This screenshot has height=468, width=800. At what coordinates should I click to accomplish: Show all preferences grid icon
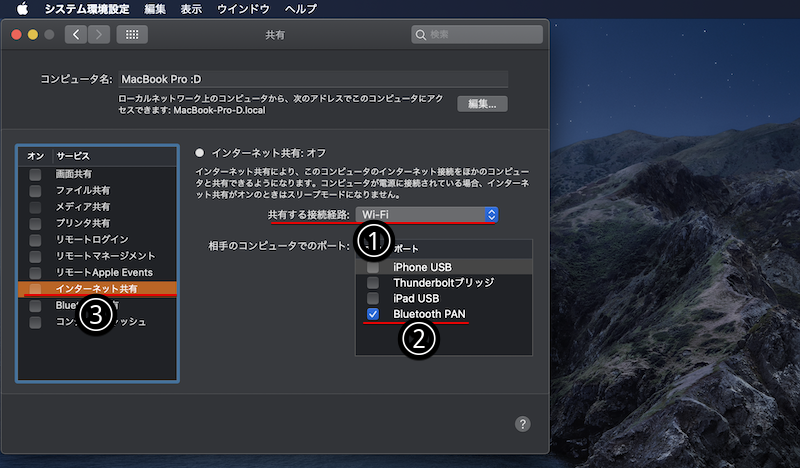point(132,35)
